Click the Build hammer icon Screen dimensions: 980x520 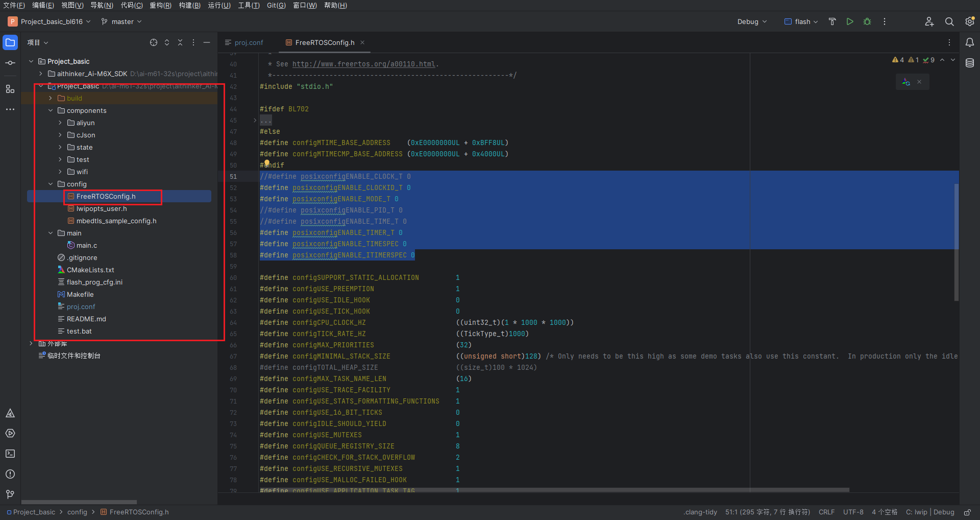(x=832, y=21)
